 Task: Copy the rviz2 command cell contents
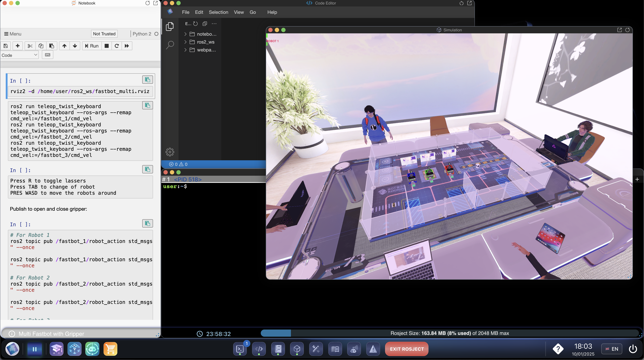[x=147, y=80]
